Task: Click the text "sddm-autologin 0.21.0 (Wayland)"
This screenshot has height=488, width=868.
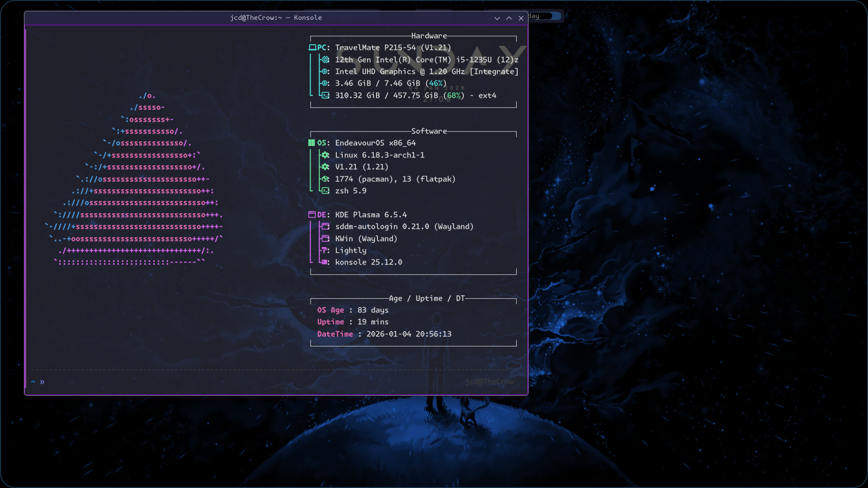Action: [x=404, y=226]
